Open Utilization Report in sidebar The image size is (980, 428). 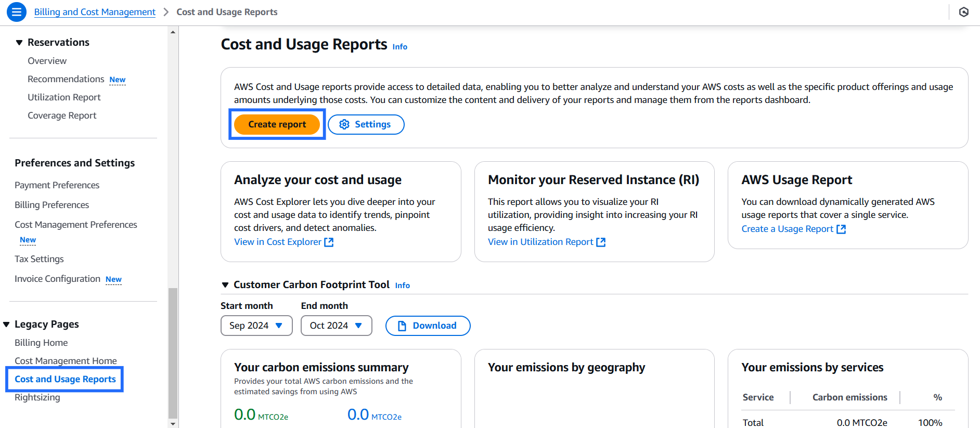64,97
